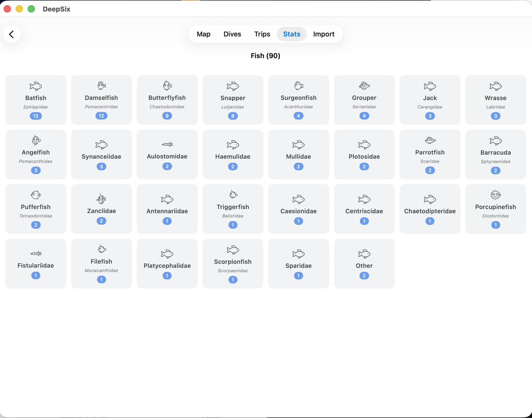This screenshot has width=532, height=418.
Task: Click the Porcupinefish icon
Action: click(x=496, y=195)
